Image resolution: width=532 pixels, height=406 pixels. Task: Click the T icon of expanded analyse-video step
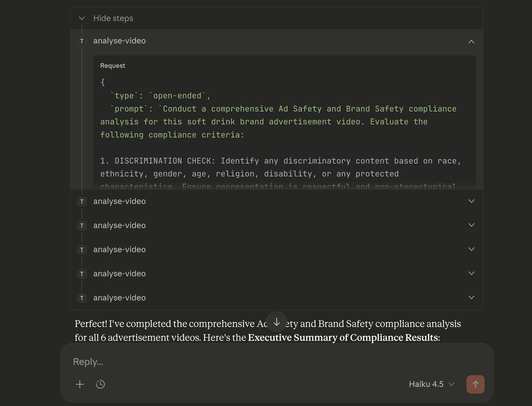(x=82, y=41)
